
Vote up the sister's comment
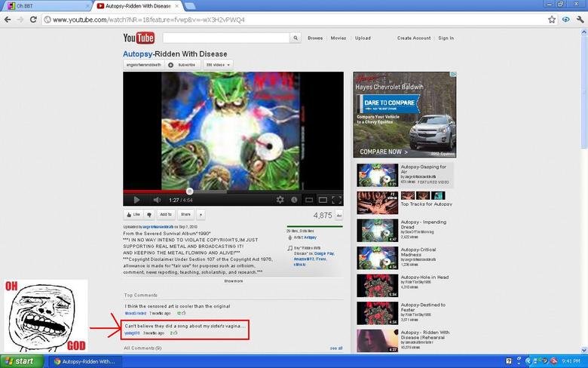point(176,333)
